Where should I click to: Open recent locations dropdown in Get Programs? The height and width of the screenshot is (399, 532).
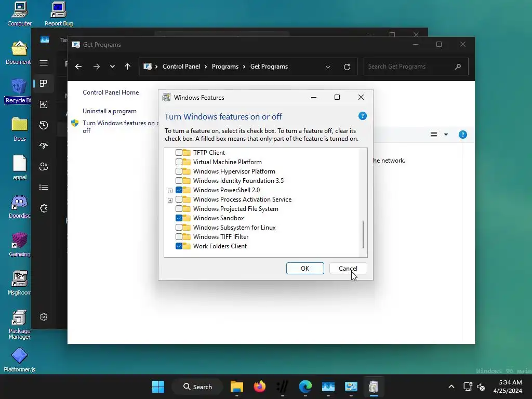(112, 66)
